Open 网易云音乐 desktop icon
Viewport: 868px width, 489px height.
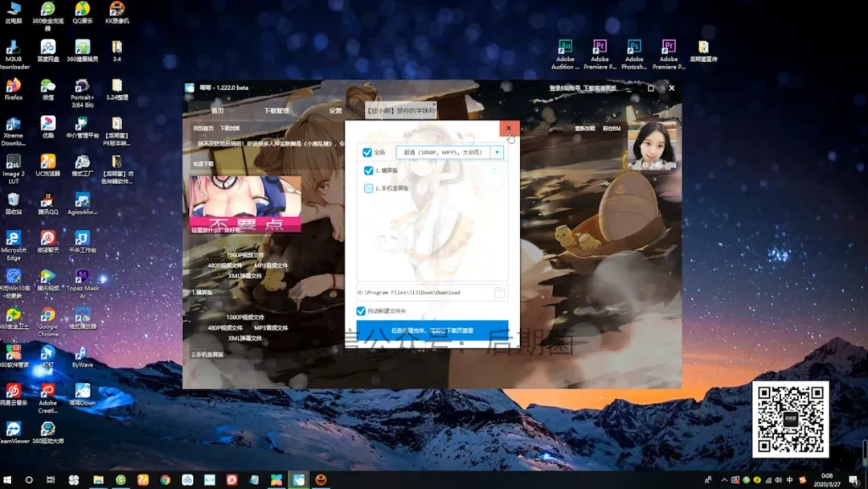(x=14, y=394)
